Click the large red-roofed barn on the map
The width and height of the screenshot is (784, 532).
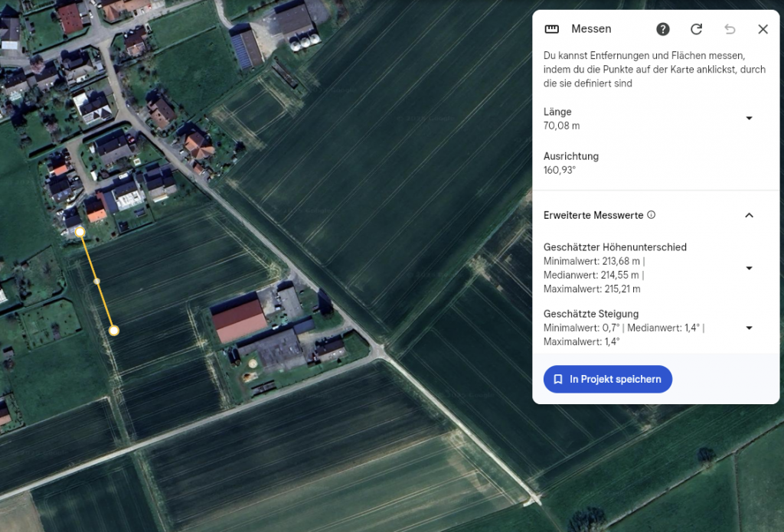coord(239,321)
